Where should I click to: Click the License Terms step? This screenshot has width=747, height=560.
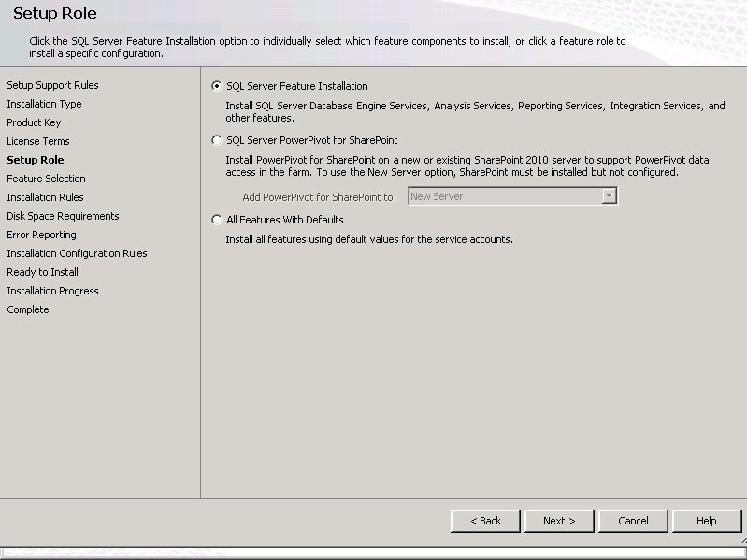[x=38, y=141]
